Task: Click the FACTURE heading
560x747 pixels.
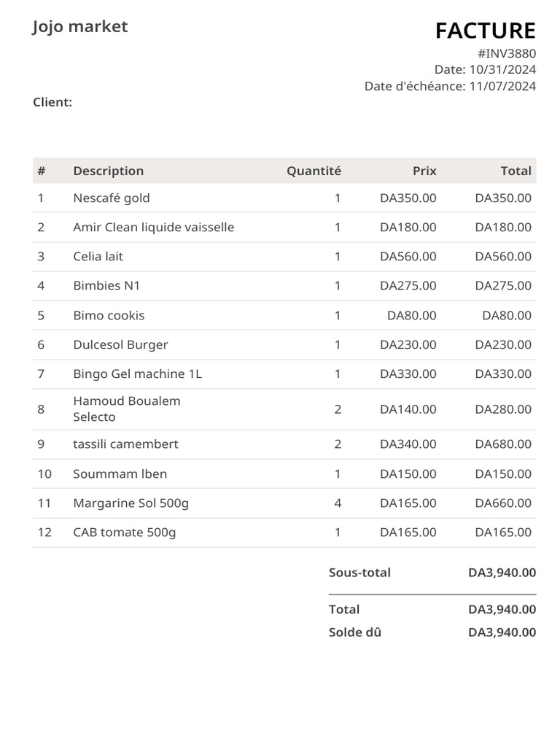Action: (485, 31)
